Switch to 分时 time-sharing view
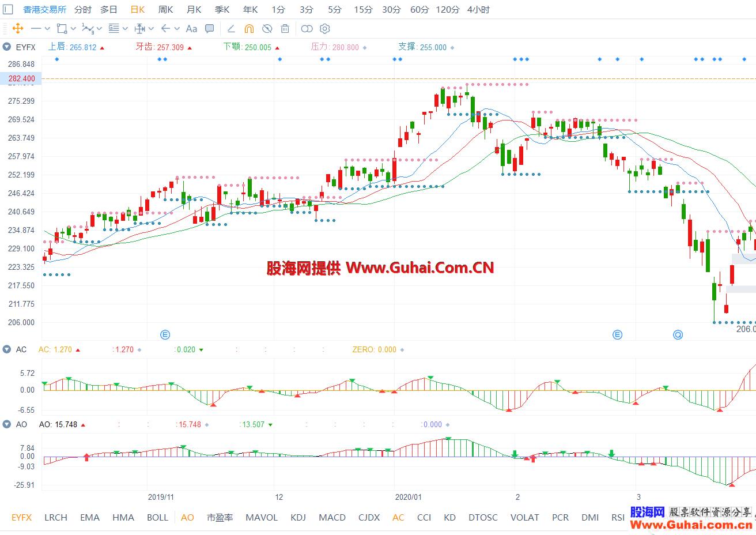Screen dimensions: 756x535 point(82,9)
